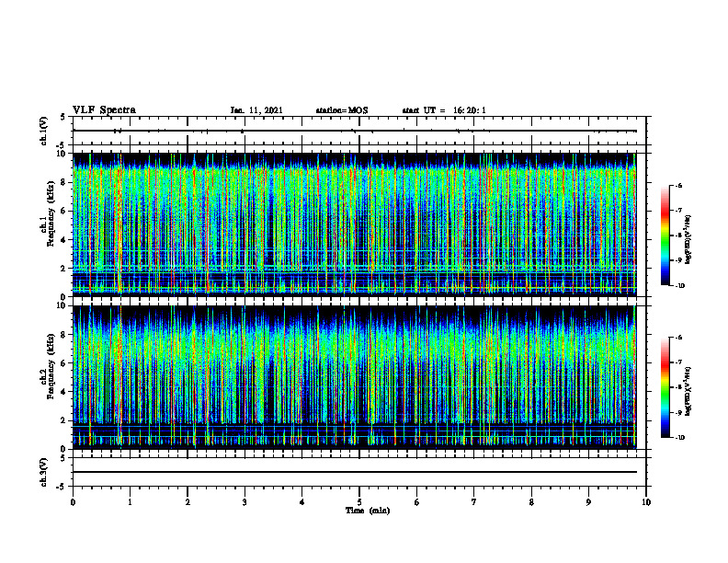Click the "10" kHz tick on ch.2 frequency axis
Screen dimensions: 728x563
point(62,305)
